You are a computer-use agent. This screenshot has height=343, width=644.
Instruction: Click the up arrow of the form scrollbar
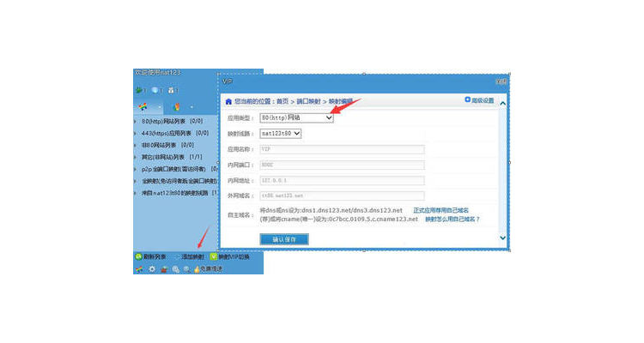tap(502, 104)
